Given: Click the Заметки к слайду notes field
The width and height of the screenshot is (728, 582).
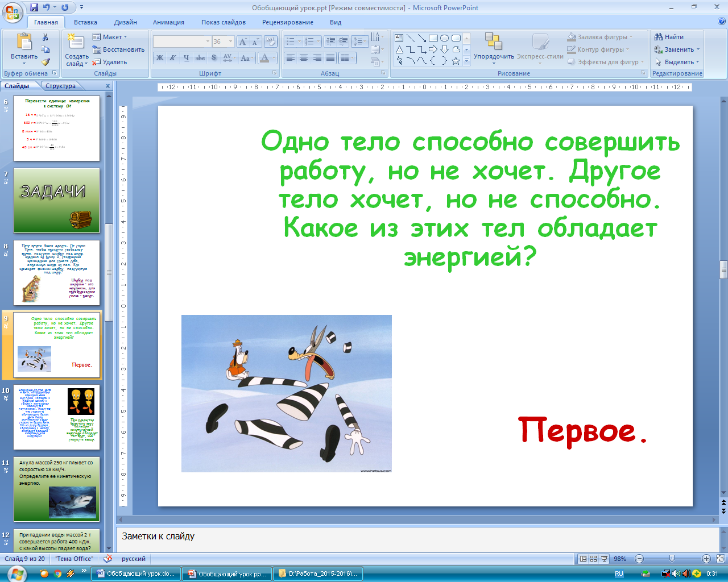Looking at the screenshot, I should pos(418,539).
